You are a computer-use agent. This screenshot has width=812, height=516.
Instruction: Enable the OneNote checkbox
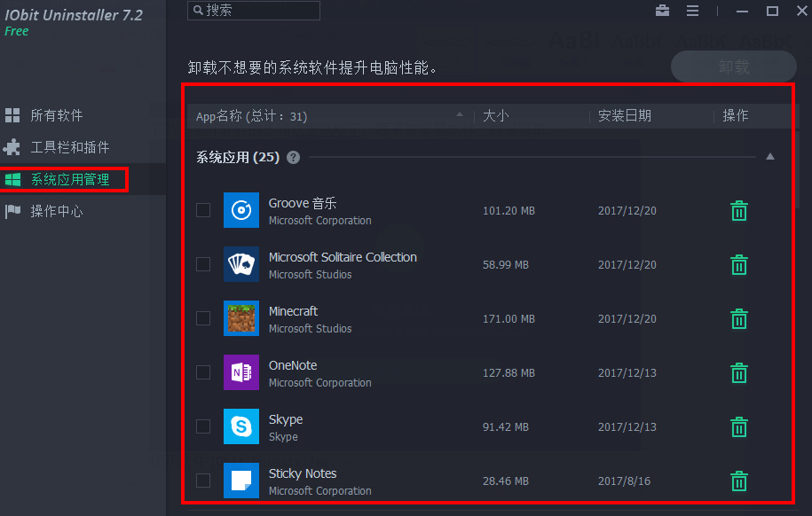[x=203, y=372]
